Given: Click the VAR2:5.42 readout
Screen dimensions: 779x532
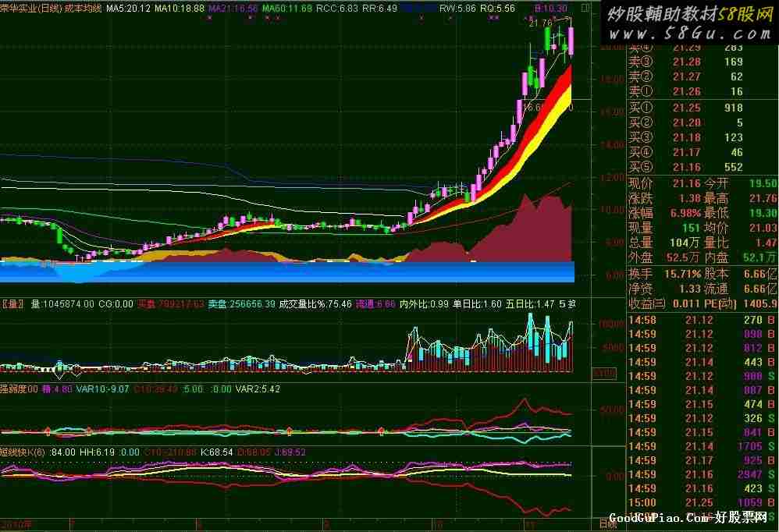Looking at the screenshot, I should [258, 389].
